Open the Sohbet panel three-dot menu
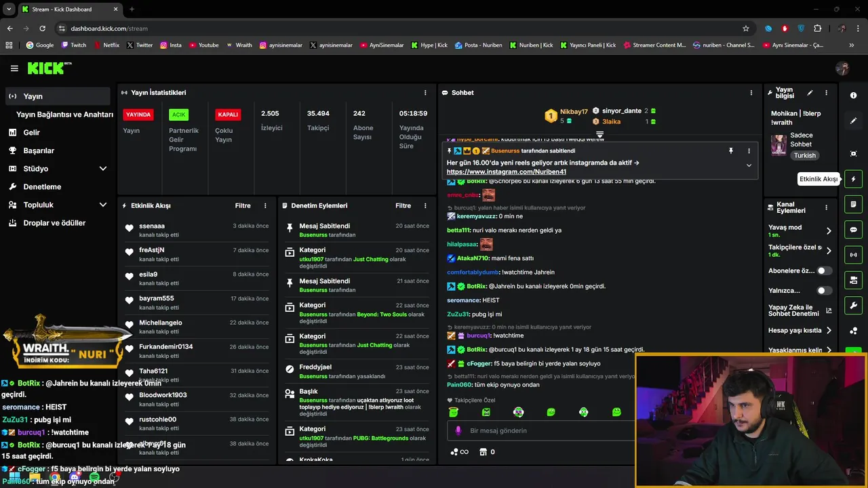 point(751,93)
